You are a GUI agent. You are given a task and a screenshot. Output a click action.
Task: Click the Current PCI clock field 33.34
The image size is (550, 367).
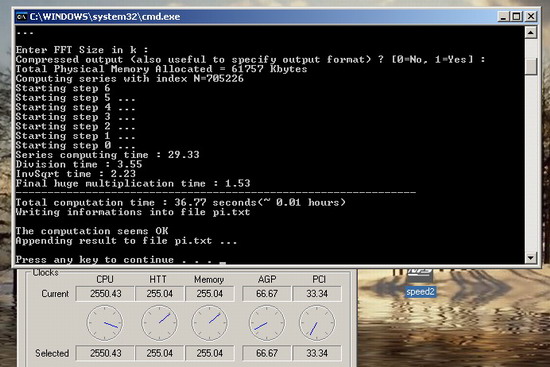[317, 294]
